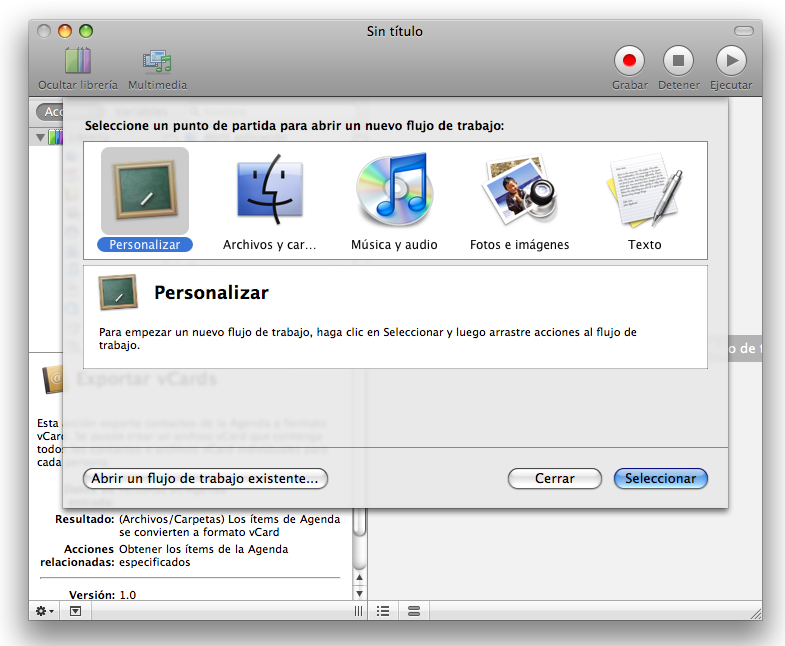Click the Detener stop button

[x=678, y=61]
